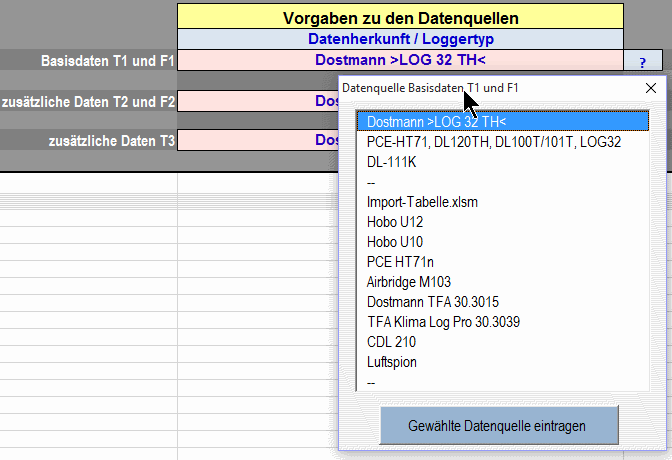Click the zusätzliche Daten T3 source cell

tap(258, 140)
